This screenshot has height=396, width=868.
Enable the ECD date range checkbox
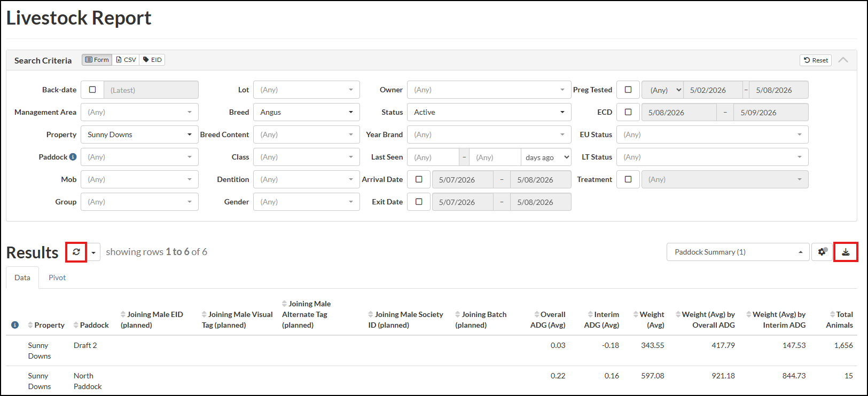(628, 112)
